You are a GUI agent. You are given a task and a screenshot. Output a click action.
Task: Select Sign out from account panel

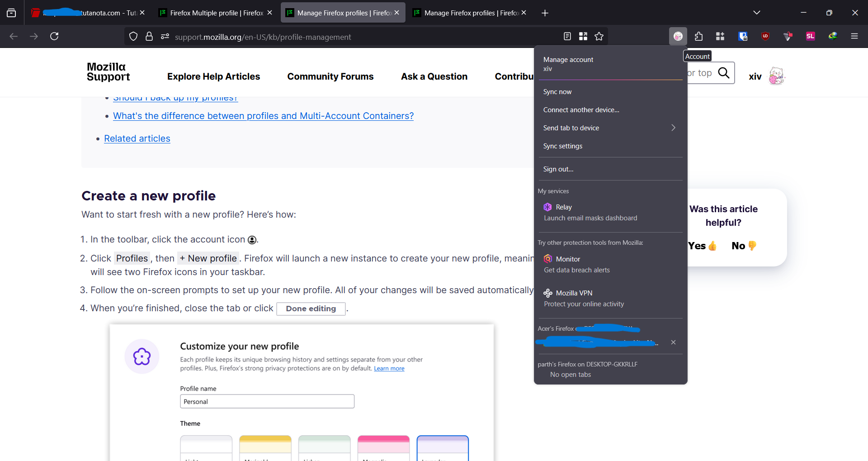tap(558, 169)
